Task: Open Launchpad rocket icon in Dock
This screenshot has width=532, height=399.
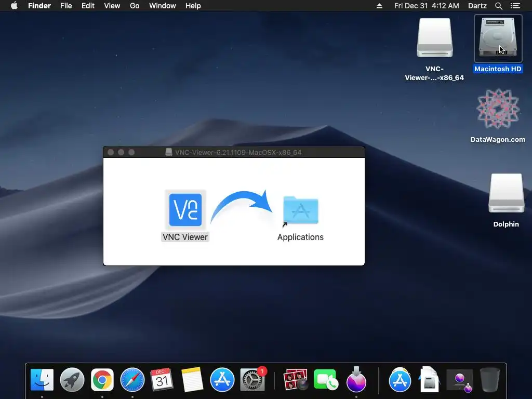Action: click(x=72, y=380)
